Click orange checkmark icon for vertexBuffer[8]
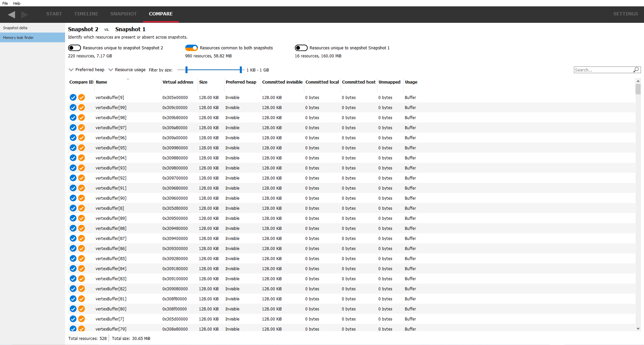 pyautogui.click(x=82, y=208)
